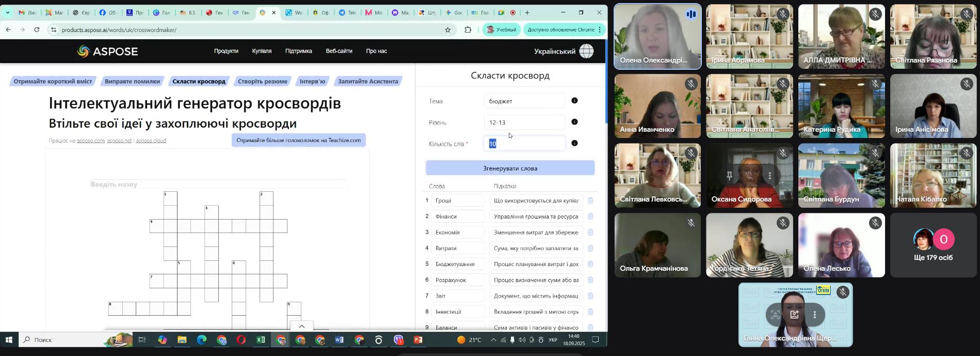The width and height of the screenshot is (980, 356).
Task: Reload the page with refresh icon
Action: click(37, 30)
